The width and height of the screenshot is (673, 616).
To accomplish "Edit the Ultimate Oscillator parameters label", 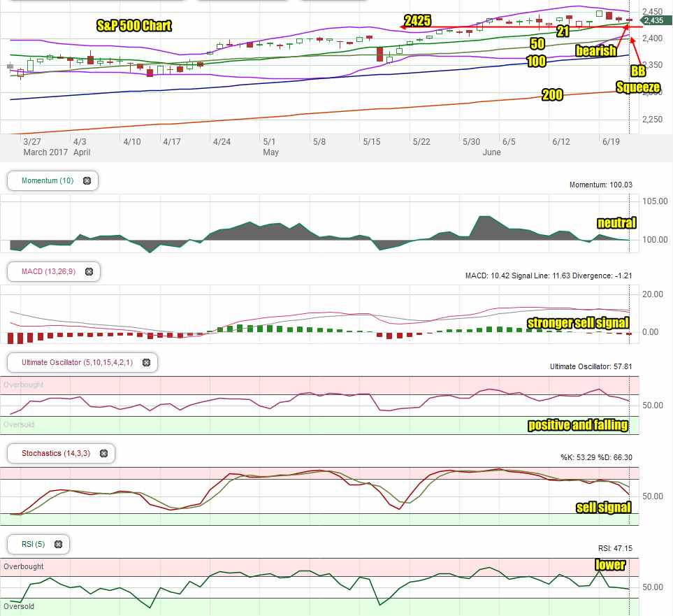I will [78, 363].
